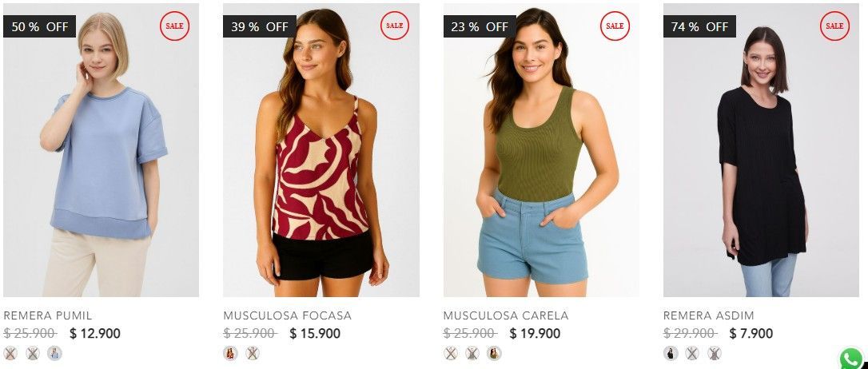Click SALE badge on Musculosa Carela
The image size is (868, 369).
pos(615,26)
